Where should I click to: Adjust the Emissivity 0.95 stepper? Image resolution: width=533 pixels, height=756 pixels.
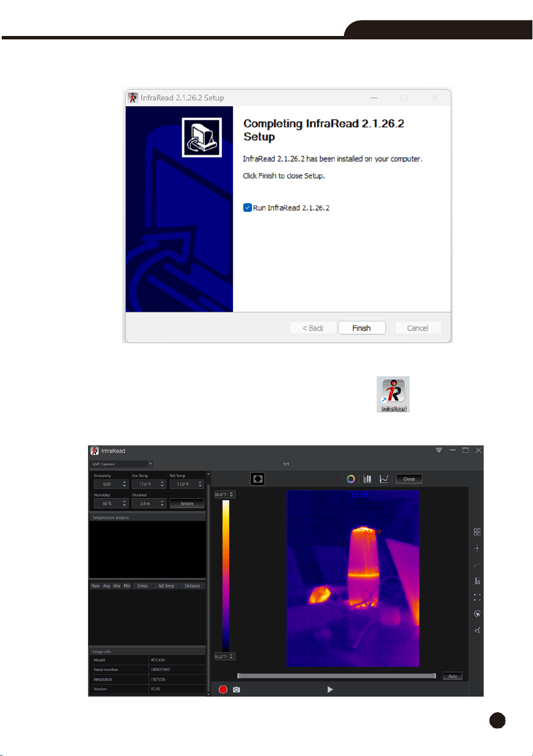point(125,484)
